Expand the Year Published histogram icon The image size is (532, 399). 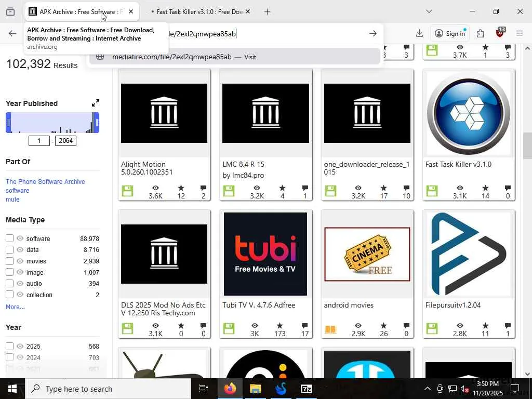pos(96,103)
